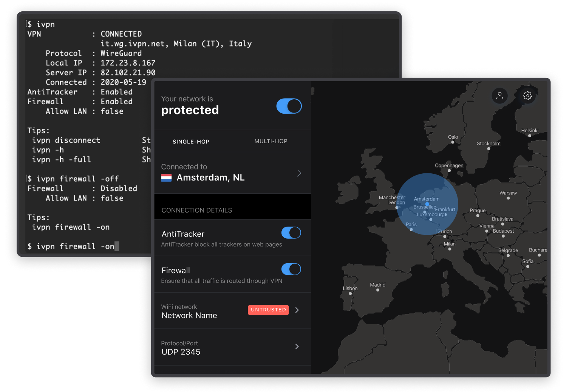The image size is (572, 392).
Task: Click the CONNECTION DETAILS header
Action: (x=197, y=210)
